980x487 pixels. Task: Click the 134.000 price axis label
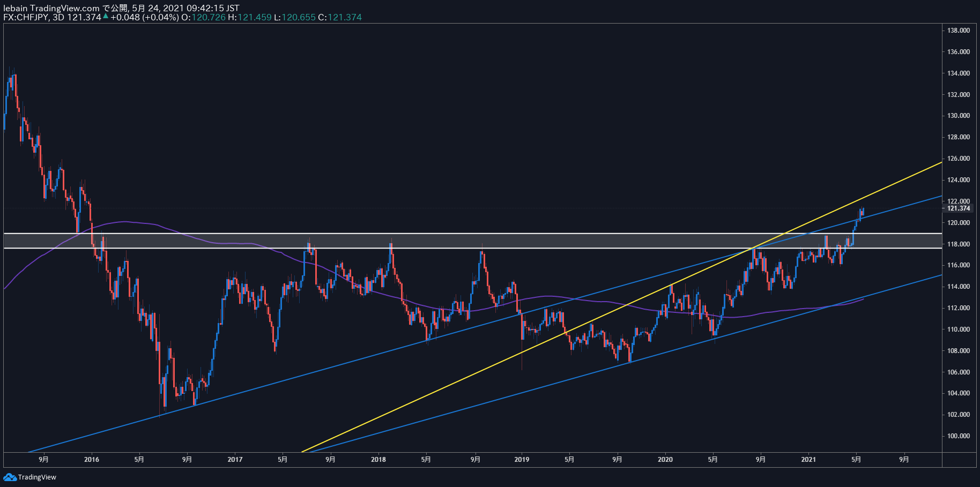(x=959, y=73)
